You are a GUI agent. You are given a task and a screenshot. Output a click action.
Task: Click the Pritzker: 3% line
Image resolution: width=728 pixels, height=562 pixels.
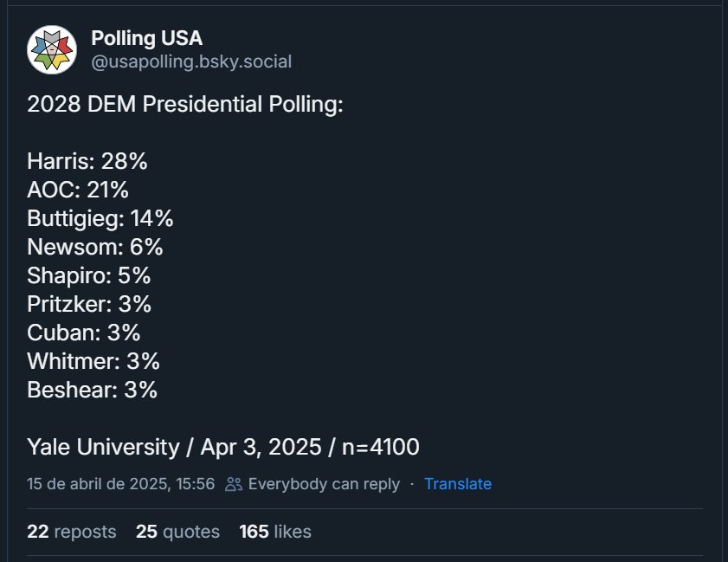click(89, 304)
